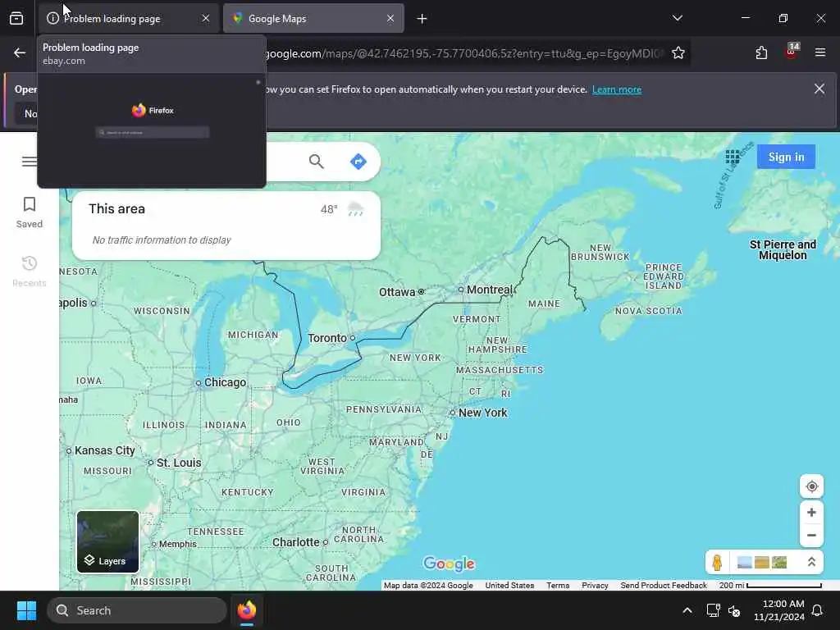Image resolution: width=840 pixels, height=630 pixels.
Task: Click the NOVA SCOTIA label
Action: (648, 311)
